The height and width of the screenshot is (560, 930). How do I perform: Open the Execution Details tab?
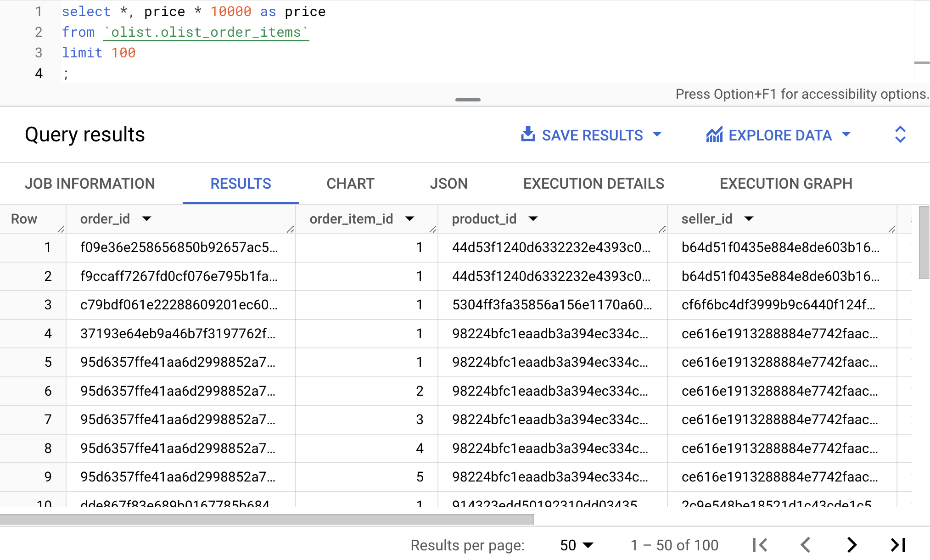point(594,184)
